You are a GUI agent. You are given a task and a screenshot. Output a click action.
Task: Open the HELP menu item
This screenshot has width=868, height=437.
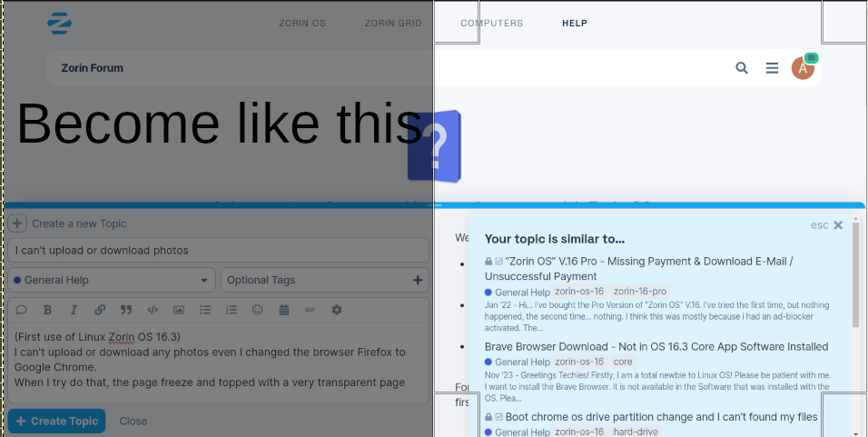tap(575, 24)
